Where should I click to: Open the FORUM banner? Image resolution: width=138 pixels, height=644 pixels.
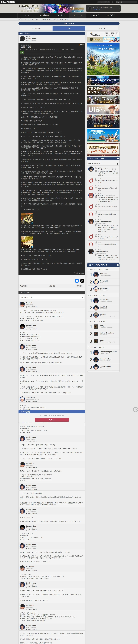tap(95, 39)
